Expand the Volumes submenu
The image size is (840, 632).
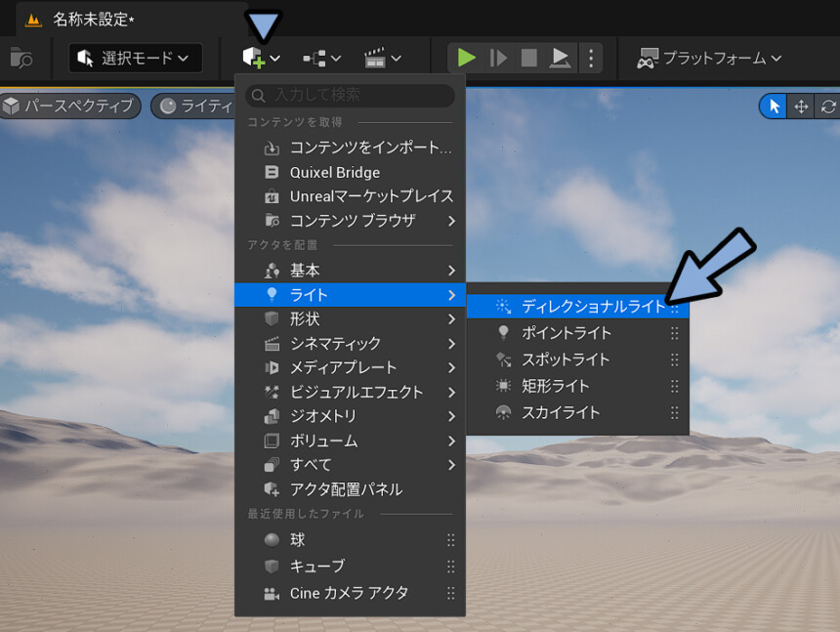[x=351, y=441]
